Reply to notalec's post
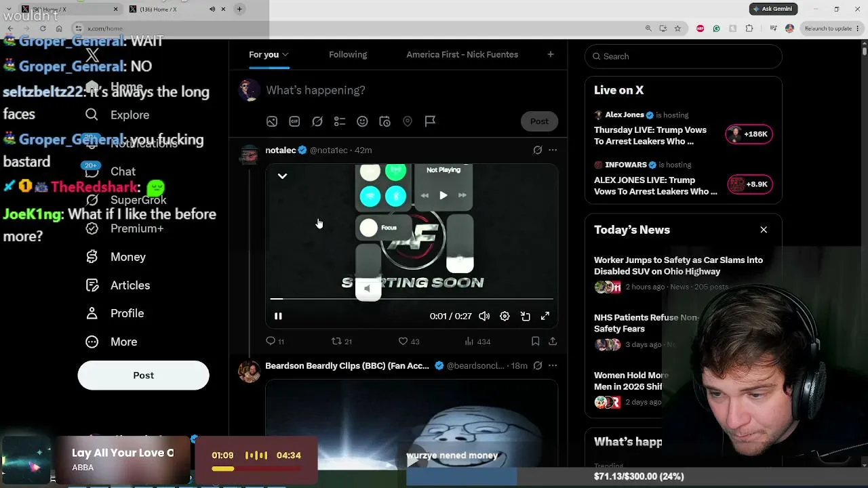This screenshot has height=488, width=868. pos(275,341)
